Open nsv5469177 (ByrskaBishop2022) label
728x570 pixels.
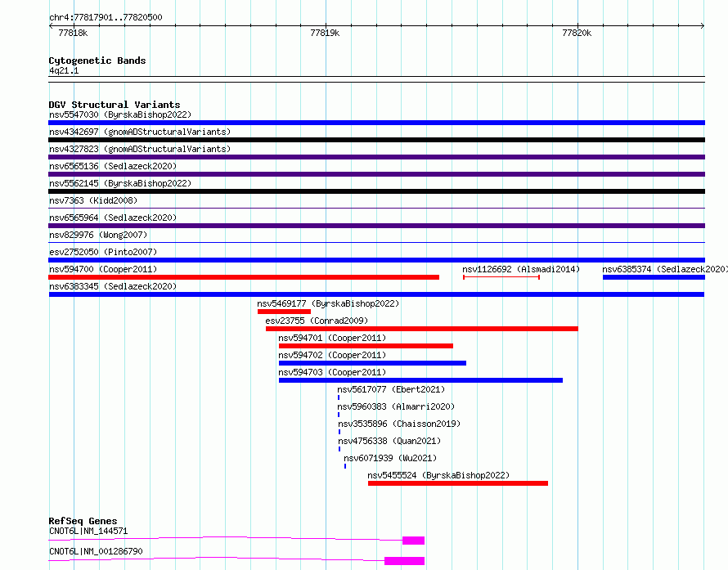[x=328, y=303]
